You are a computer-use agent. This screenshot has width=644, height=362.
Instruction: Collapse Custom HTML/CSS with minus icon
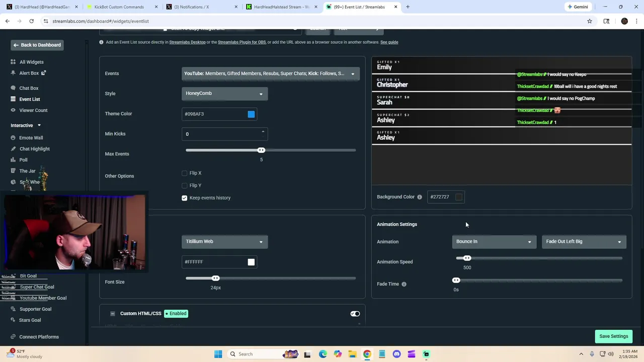click(x=113, y=314)
